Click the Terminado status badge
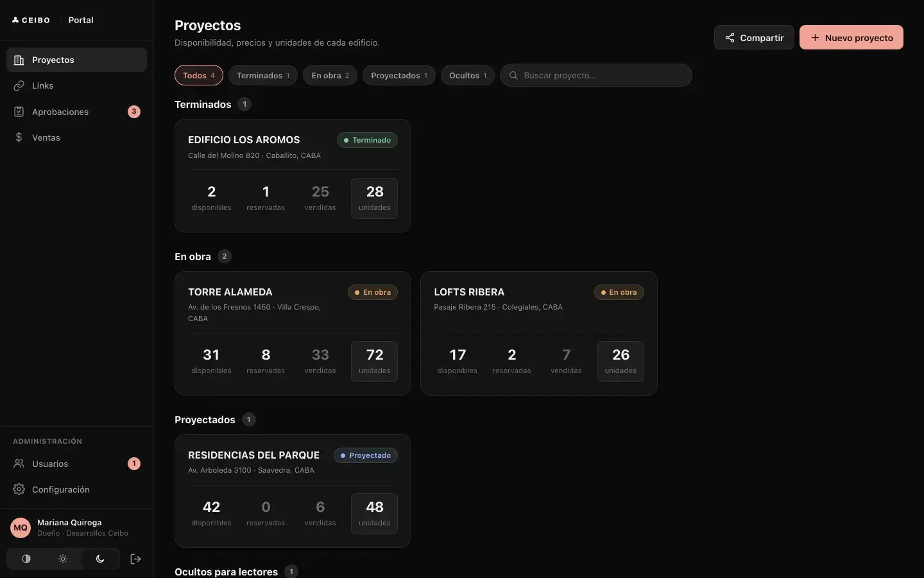Viewport: 924px width, 578px height. click(x=367, y=140)
